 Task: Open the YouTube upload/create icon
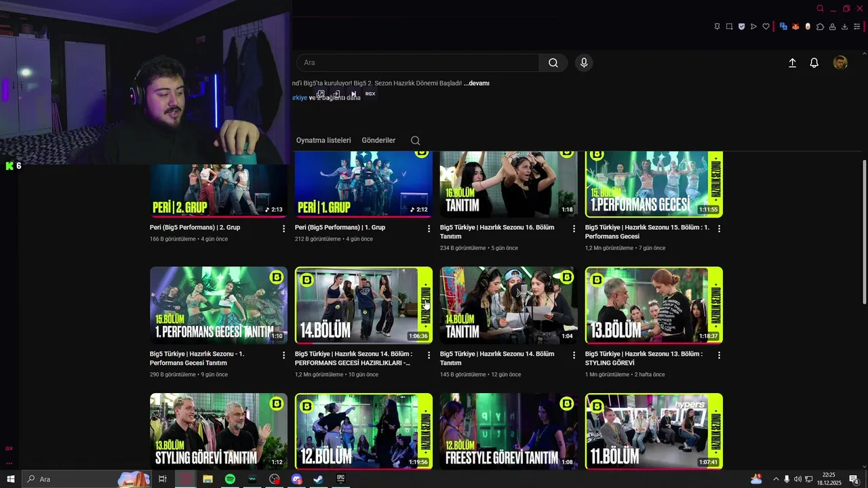point(792,63)
